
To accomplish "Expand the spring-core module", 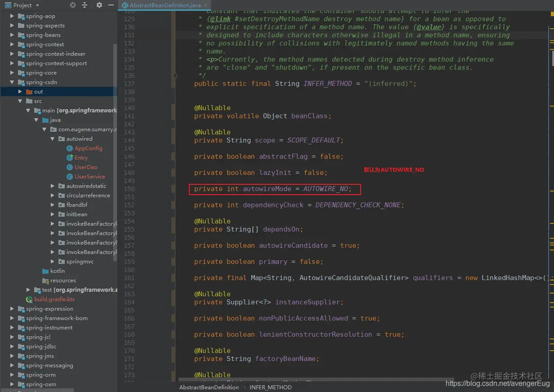I will point(12,73).
